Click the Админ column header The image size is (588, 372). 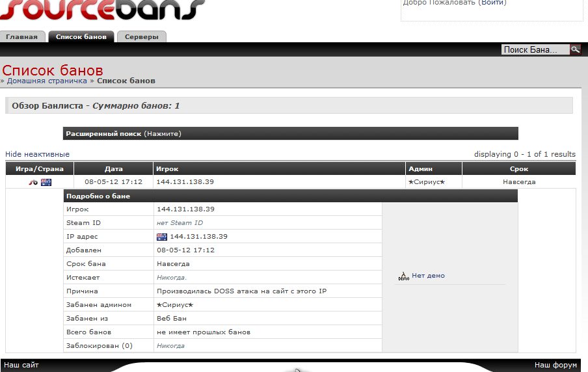tap(434, 168)
